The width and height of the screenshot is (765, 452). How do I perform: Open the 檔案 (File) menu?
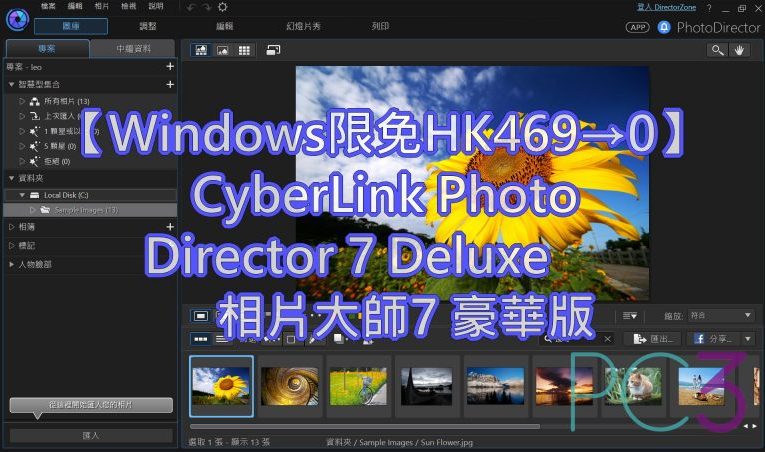coord(48,6)
